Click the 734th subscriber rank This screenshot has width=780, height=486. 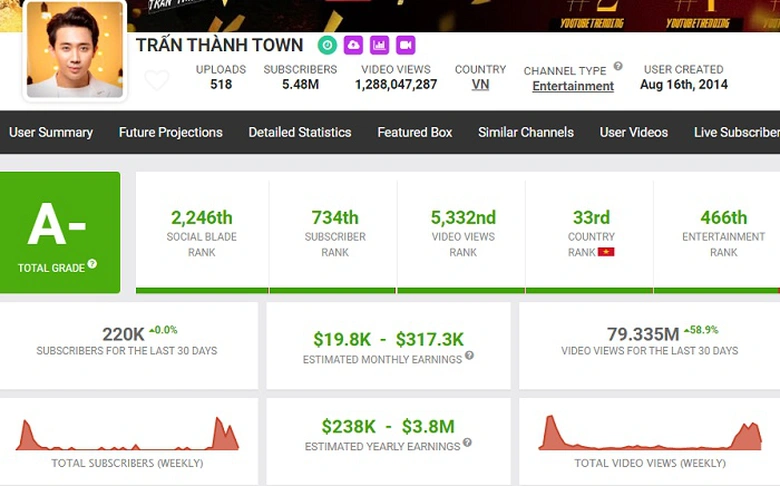tap(335, 218)
